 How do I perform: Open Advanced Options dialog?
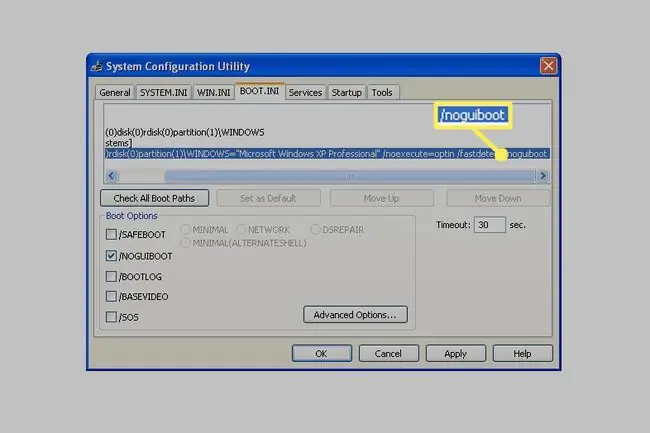pyautogui.click(x=355, y=315)
